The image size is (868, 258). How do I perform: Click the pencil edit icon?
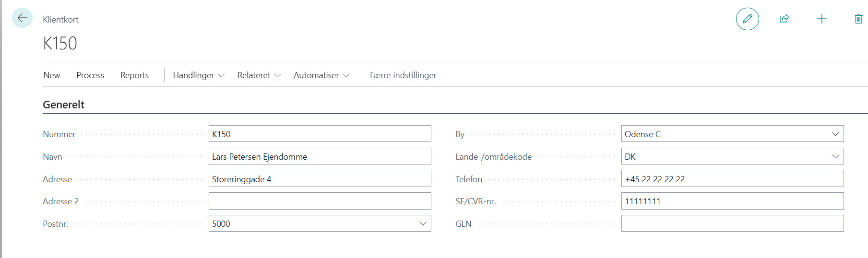click(747, 19)
